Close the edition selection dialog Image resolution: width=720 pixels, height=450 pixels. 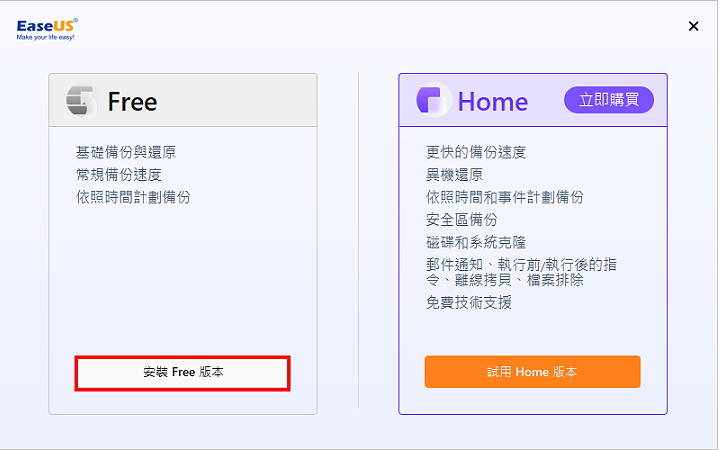pos(693,26)
